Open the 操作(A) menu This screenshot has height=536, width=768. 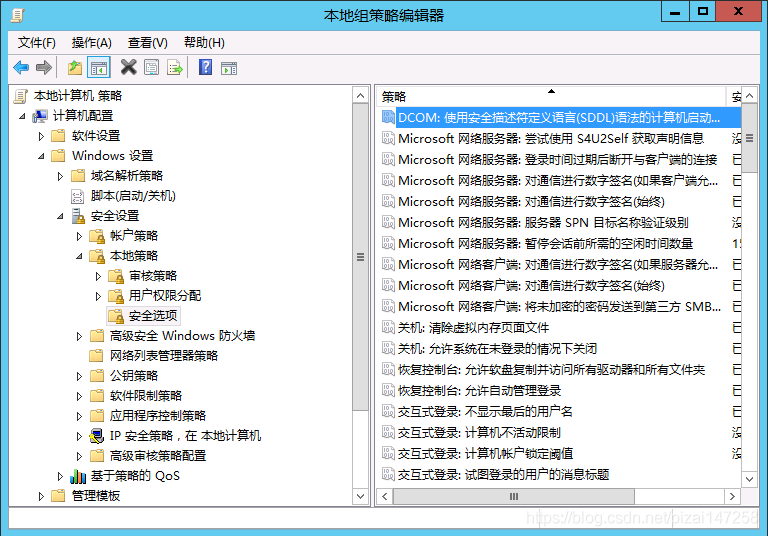pos(91,42)
